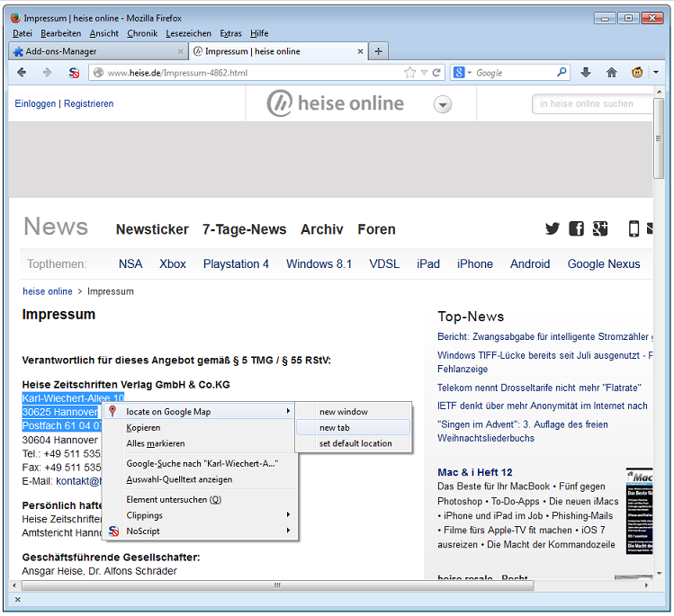Open Google search engine selector
The image size is (674, 616).
[463, 73]
